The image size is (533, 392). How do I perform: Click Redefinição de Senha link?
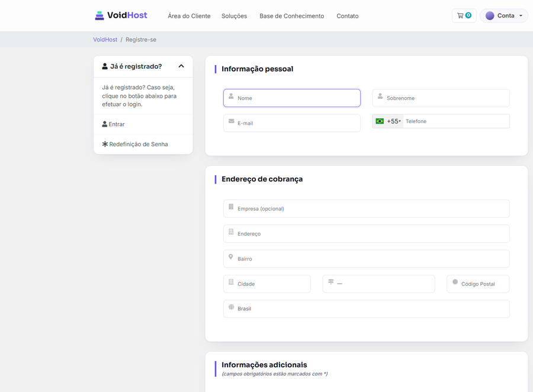point(135,144)
